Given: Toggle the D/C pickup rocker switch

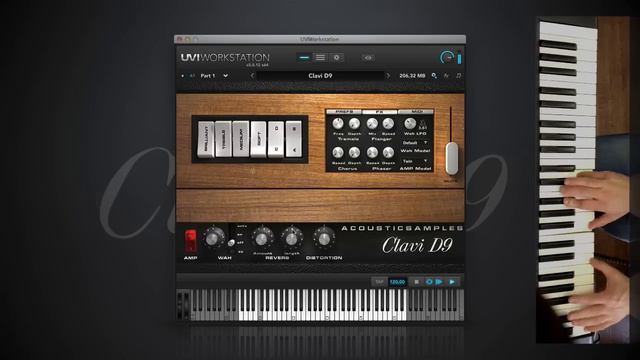Looking at the screenshot, I should click(276, 139).
